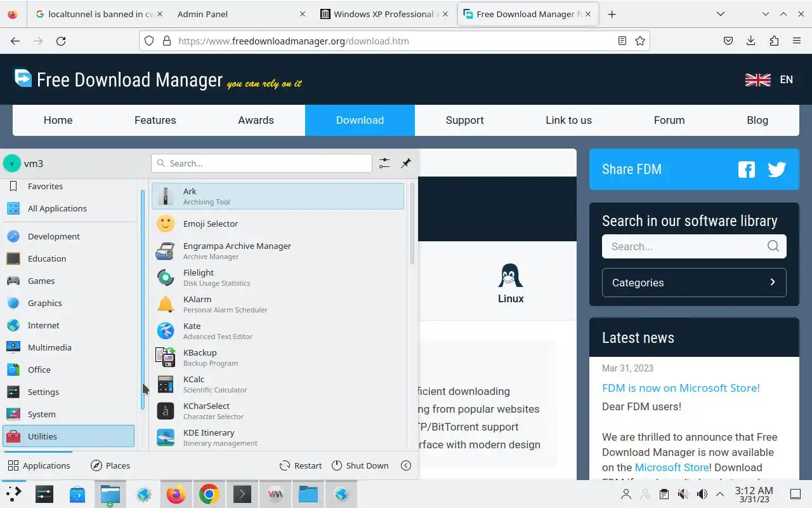Open the System category
The height and width of the screenshot is (508, 812).
point(69,414)
